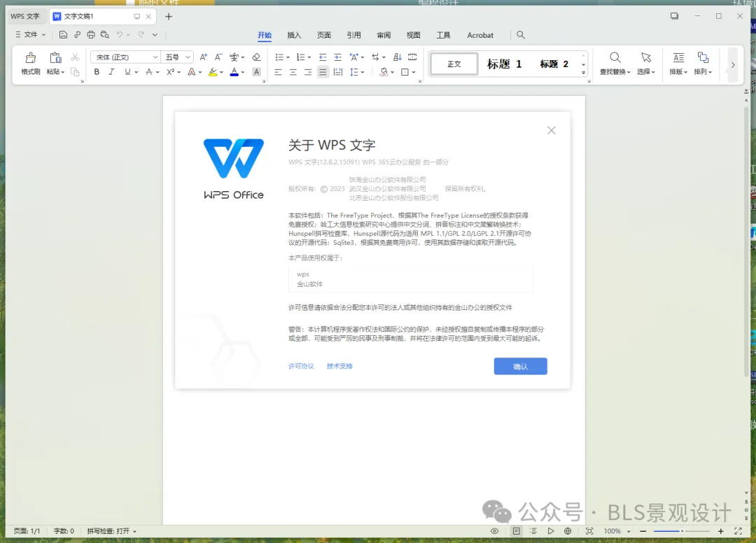Click the Increase indent icon
This screenshot has width=756, height=543.
tap(337, 57)
